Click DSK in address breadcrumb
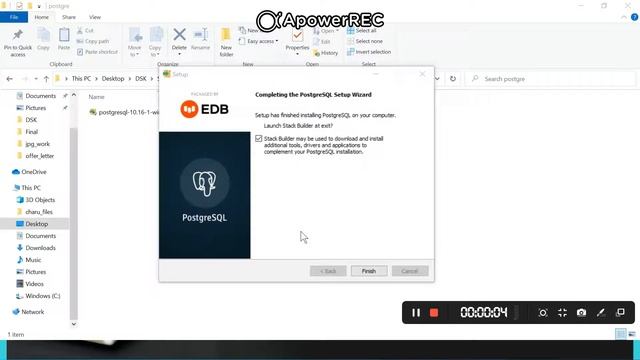640x360 pixels. [x=141, y=79]
